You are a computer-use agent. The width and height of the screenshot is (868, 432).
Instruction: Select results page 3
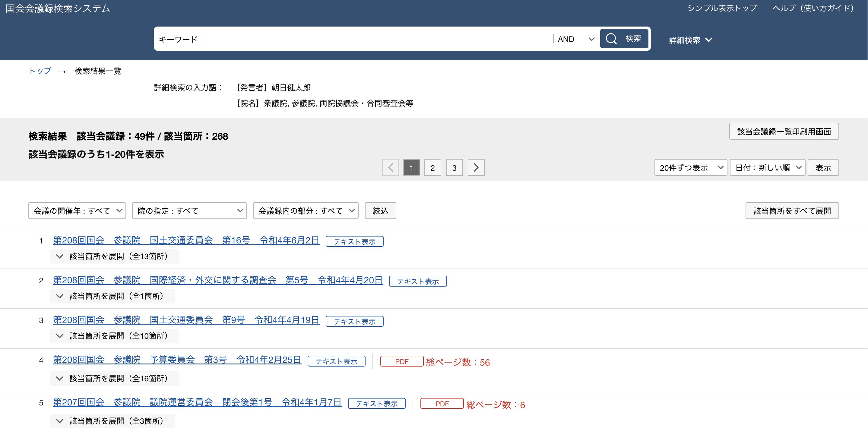point(454,167)
